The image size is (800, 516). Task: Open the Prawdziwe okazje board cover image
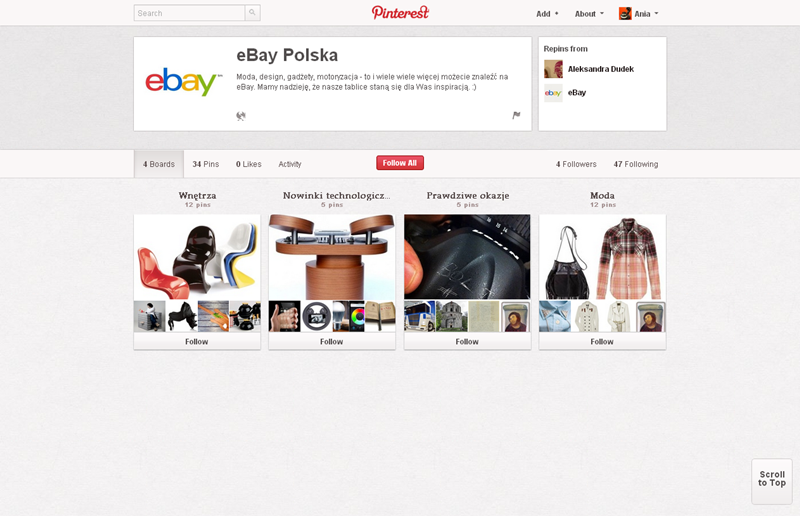[x=467, y=257]
